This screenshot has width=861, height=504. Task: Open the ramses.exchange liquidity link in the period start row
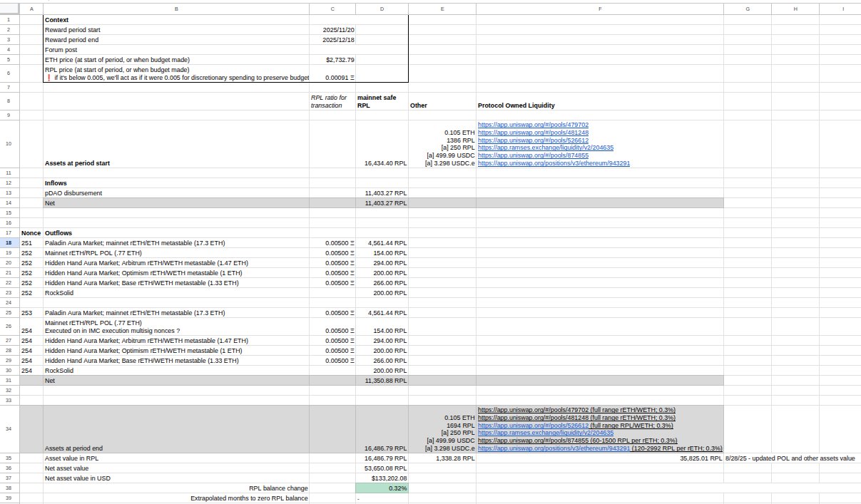click(545, 148)
